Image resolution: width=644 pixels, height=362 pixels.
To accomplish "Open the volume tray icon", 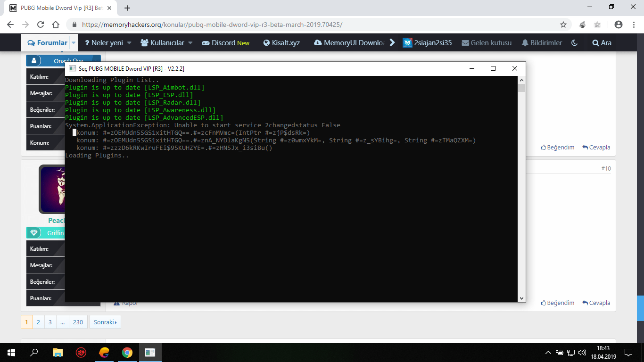I will tap(582, 352).
